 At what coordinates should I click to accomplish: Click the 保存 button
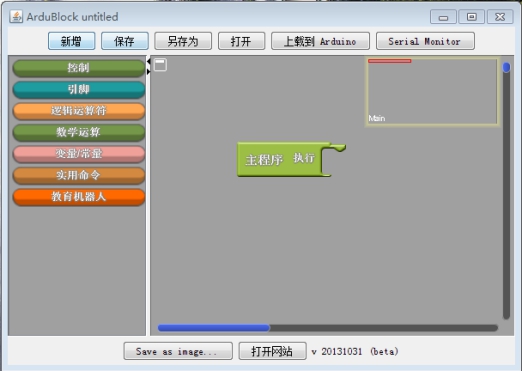pyautogui.click(x=125, y=41)
